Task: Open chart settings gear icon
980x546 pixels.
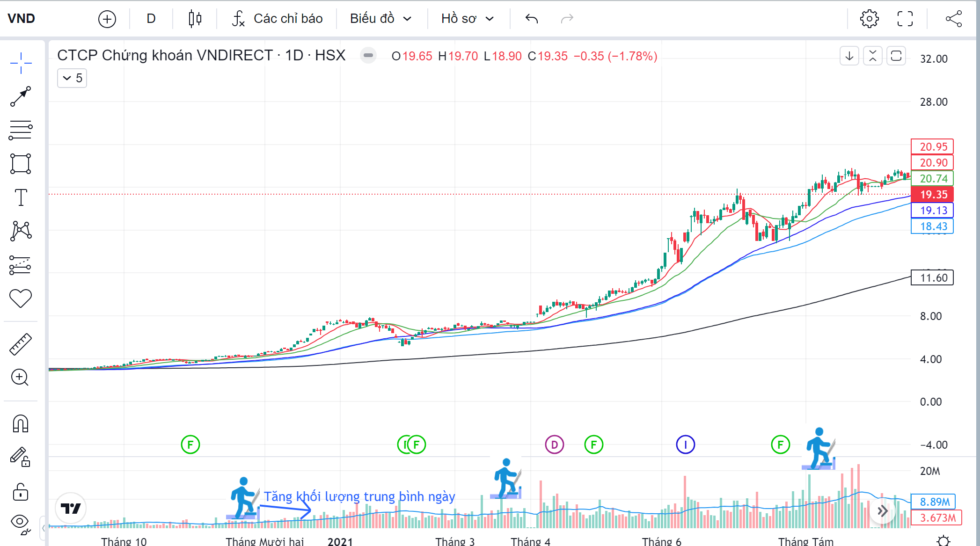Action: click(x=869, y=19)
